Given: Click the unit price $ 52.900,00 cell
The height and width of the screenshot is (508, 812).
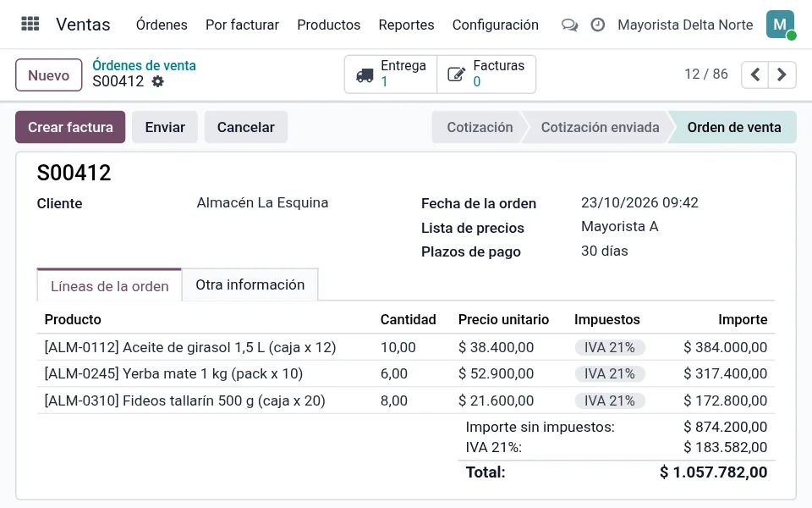Looking at the screenshot, I should pos(497,373).
